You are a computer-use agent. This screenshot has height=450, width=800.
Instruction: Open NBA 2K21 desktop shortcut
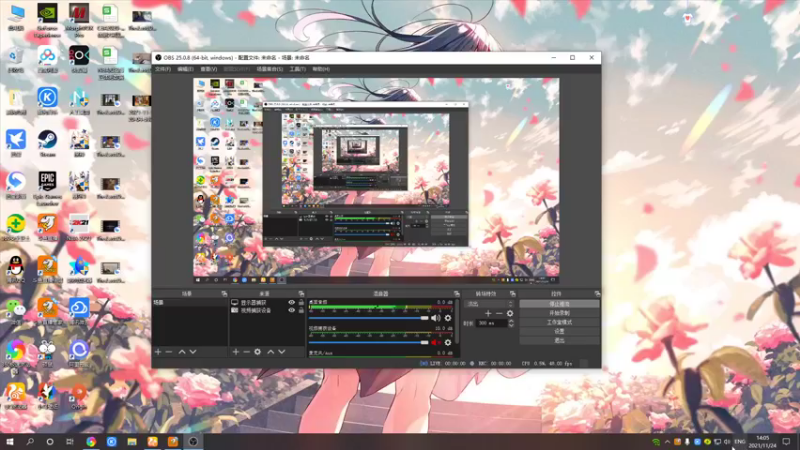[79, 227]
